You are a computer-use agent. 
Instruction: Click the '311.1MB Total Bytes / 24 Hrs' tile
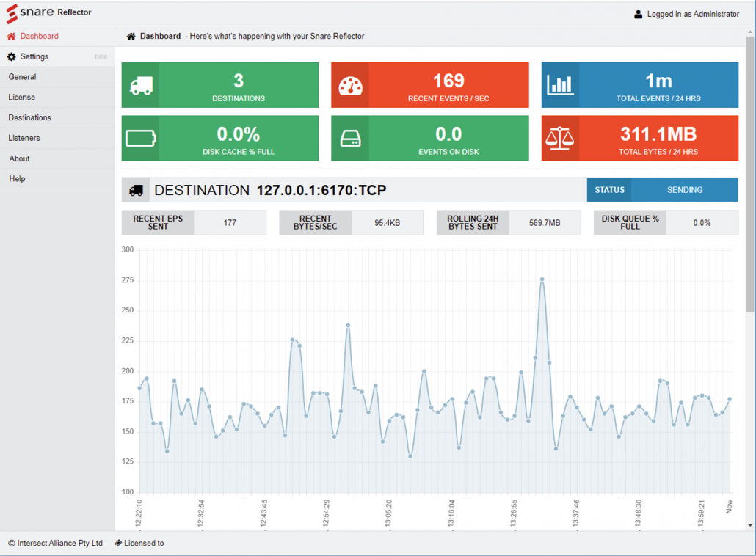640,139
